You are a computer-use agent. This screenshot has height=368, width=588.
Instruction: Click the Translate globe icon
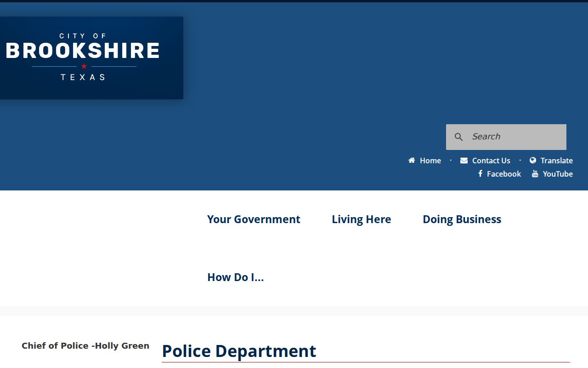(x=533, y=161)
